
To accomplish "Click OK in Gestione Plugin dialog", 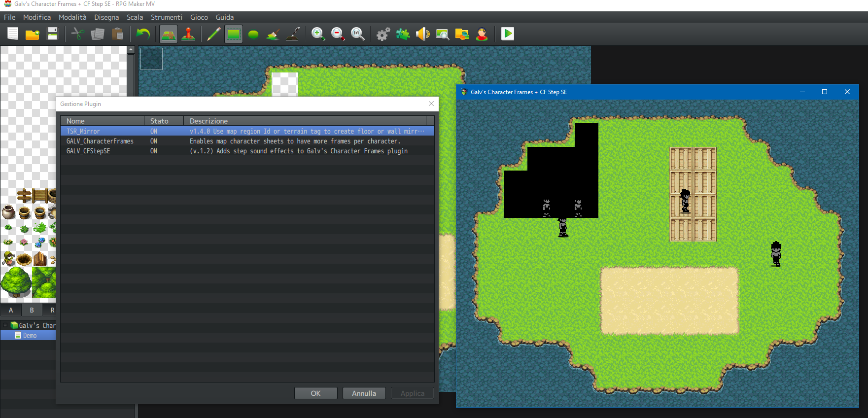I will point(316,393).
